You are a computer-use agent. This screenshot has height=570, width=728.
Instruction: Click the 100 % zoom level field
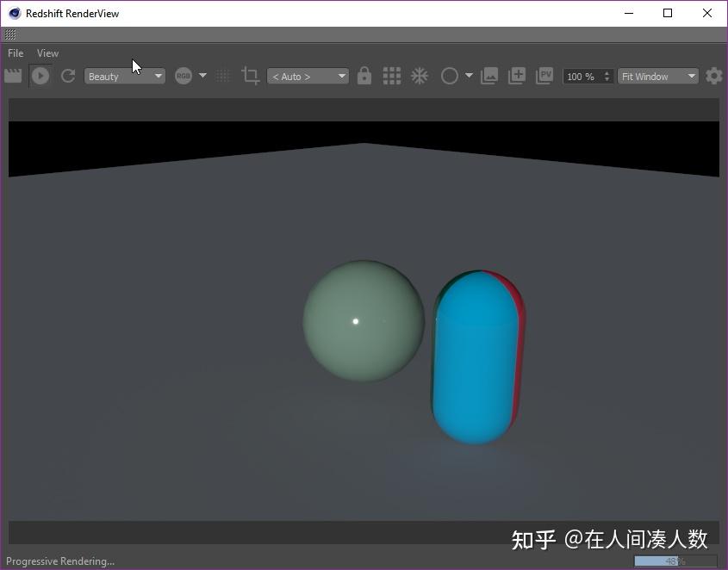point(582,76)
